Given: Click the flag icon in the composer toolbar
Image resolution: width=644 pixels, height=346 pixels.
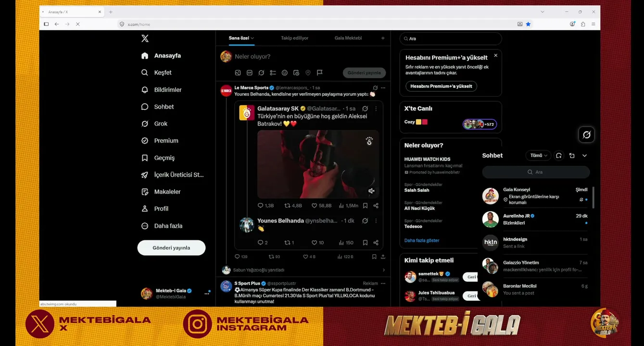Looking at the screenshot, I should tap(320, 73).
